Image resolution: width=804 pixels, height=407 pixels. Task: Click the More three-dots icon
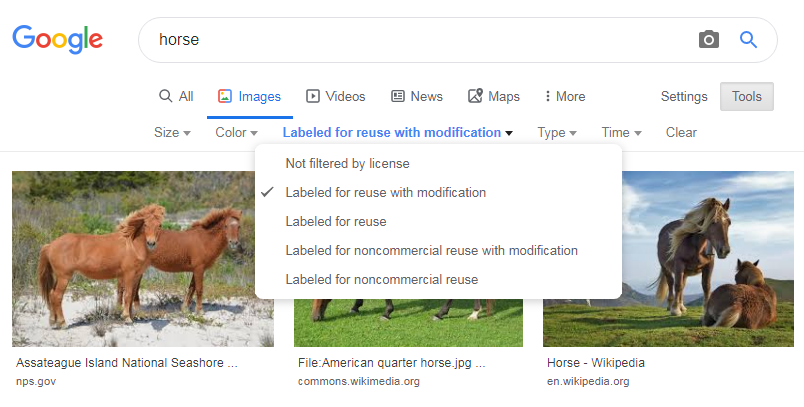(x=548, y=97)
